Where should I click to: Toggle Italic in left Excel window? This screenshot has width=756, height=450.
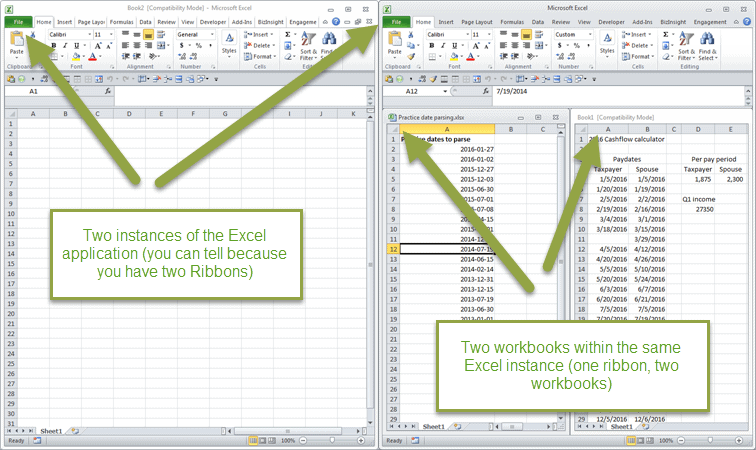(65, 45)
